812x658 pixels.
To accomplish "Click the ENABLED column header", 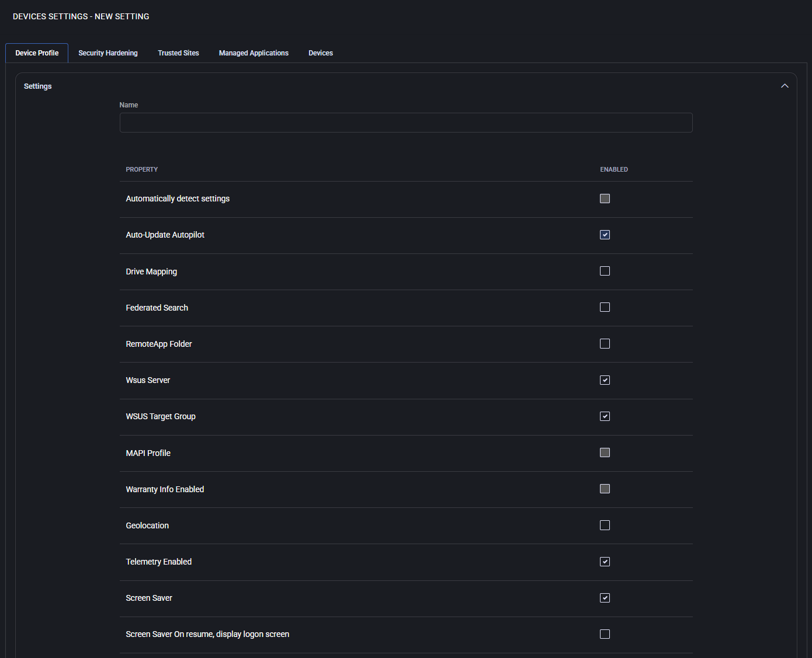I will (614, 169).
